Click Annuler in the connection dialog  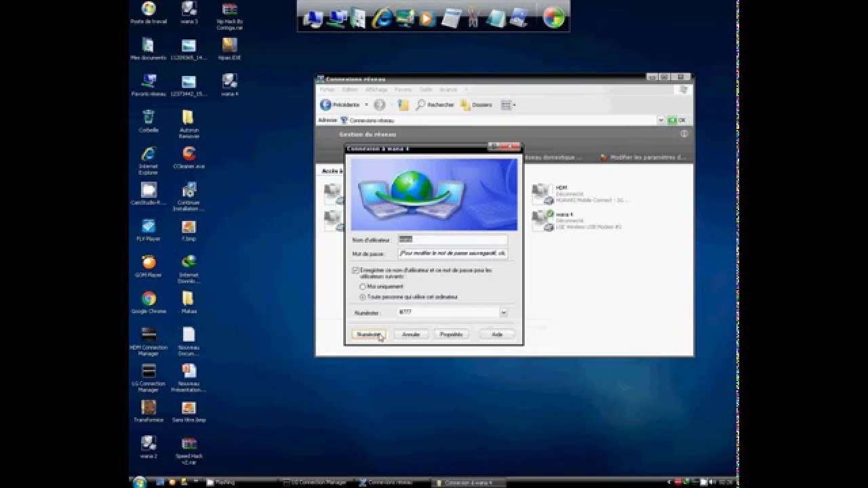coord(411,334)
